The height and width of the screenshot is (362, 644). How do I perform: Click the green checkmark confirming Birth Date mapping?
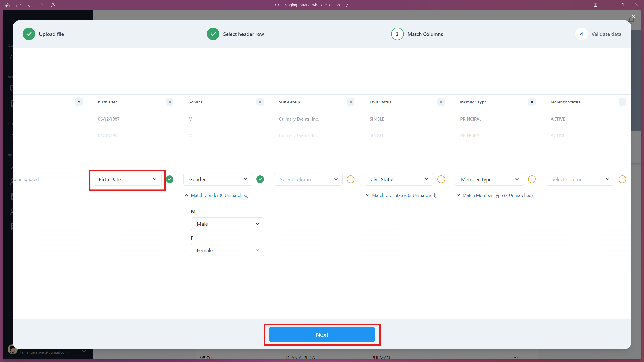(170, 179)
